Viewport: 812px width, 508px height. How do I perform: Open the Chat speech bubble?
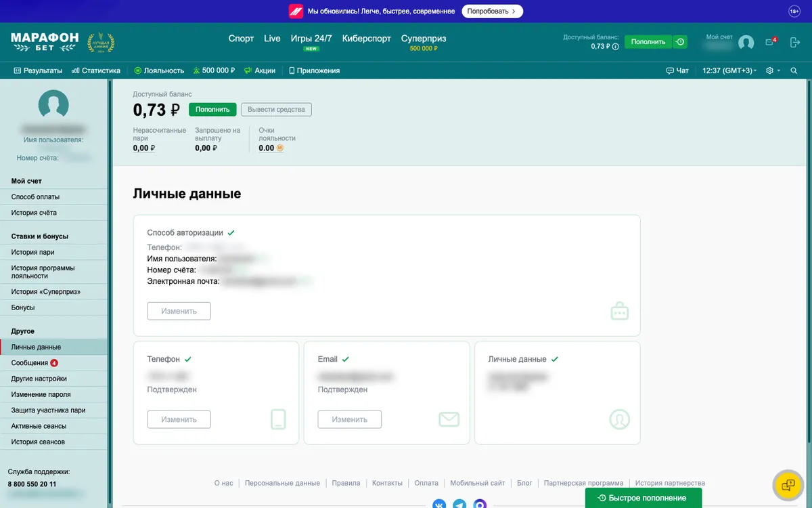(x=677, y=70)
